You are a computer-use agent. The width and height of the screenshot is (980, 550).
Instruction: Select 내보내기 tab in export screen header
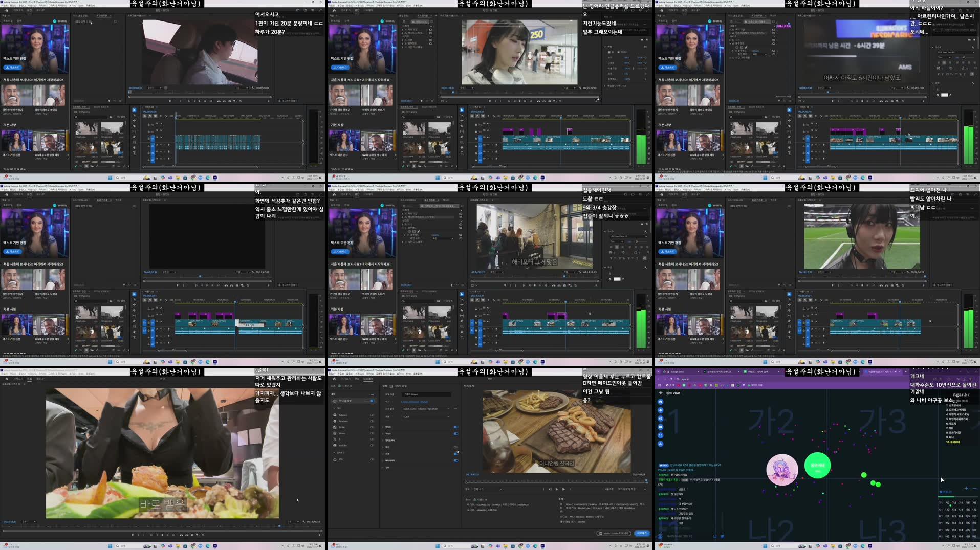368,379
